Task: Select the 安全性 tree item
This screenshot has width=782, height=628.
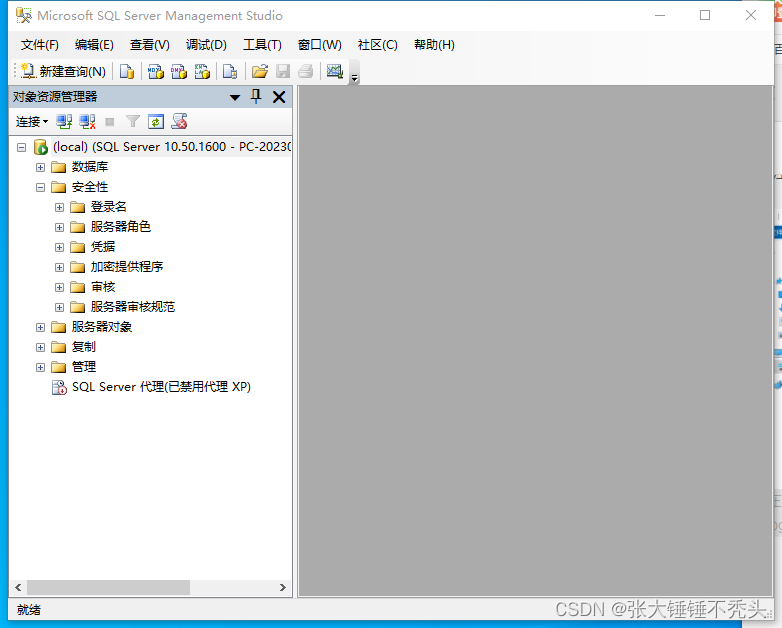Action: click(90, 187)
